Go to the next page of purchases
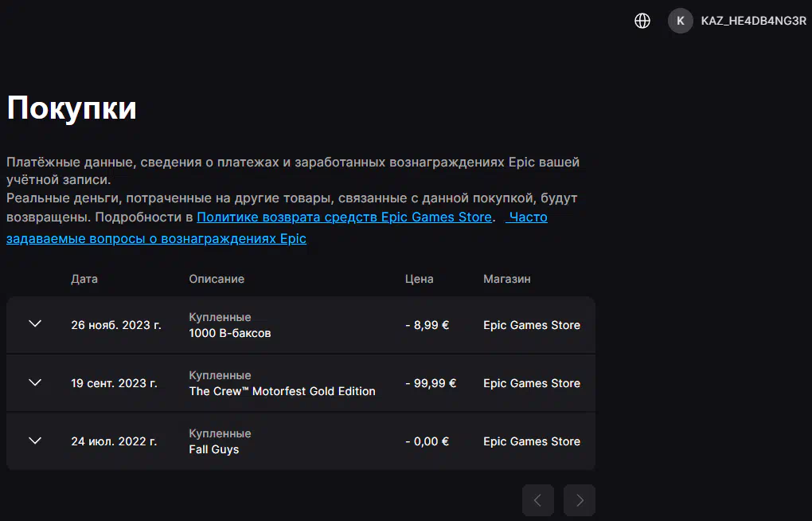The image size is (812, 521). click(580, 500)
